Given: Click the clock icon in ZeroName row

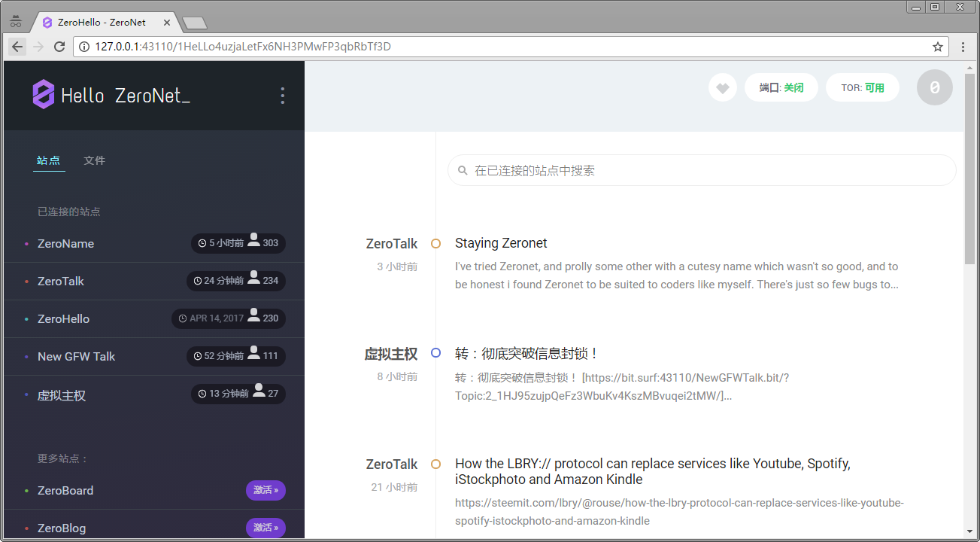Looking at the screenshot, I should 202,243.
